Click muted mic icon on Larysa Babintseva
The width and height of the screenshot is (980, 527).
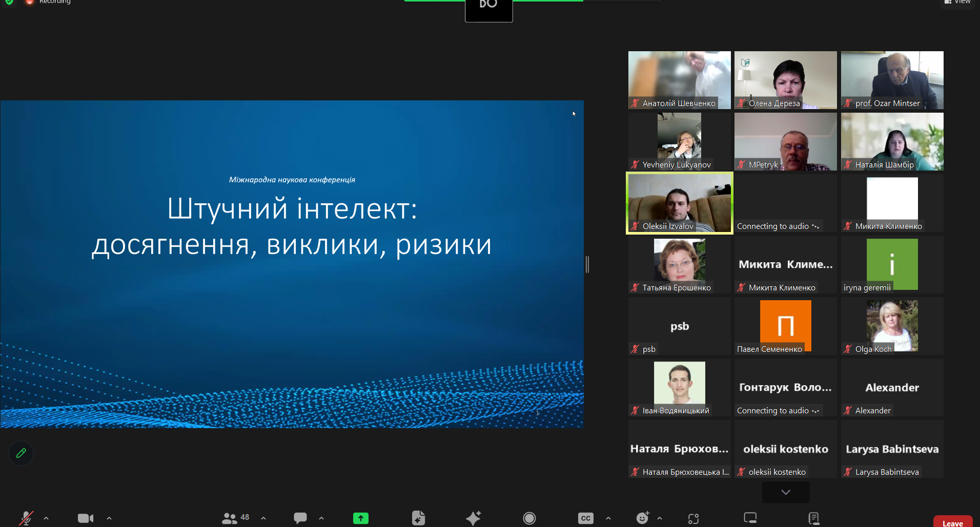(848, 472)
